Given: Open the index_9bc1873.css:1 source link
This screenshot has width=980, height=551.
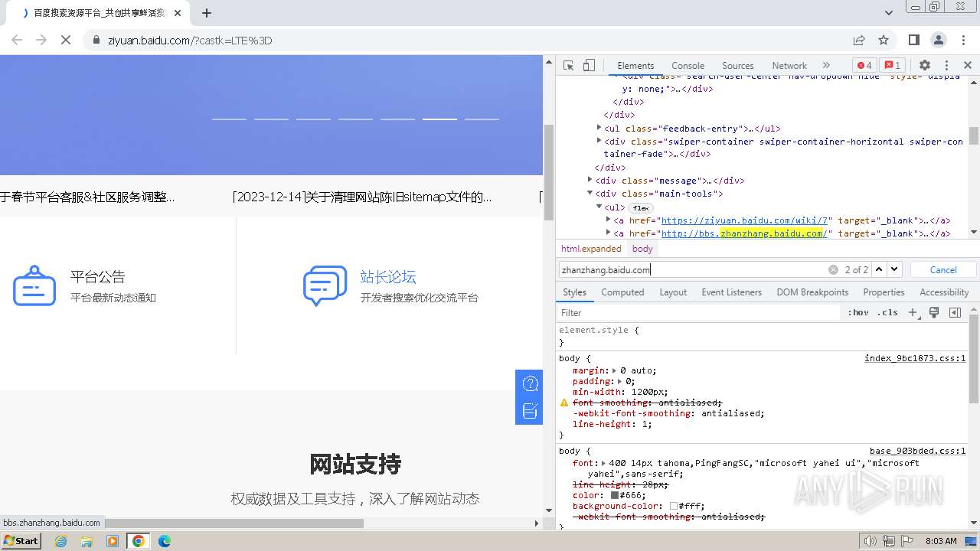Looking at the screenshot, I should click(x=915, y=358).
